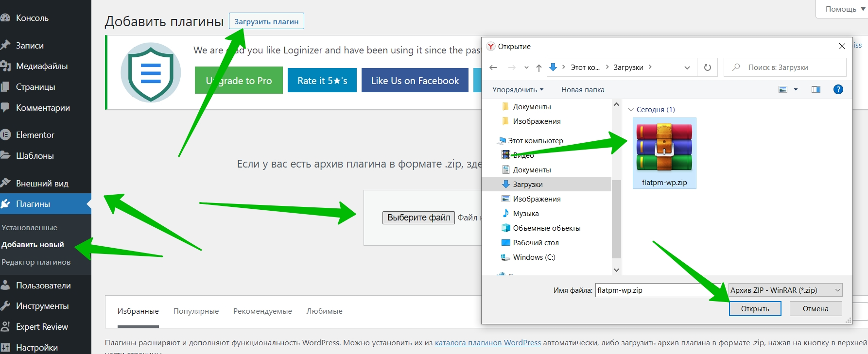868x354 pixels.
Task: Toggle the preview pane icon
Action: (x=816, y=89)
